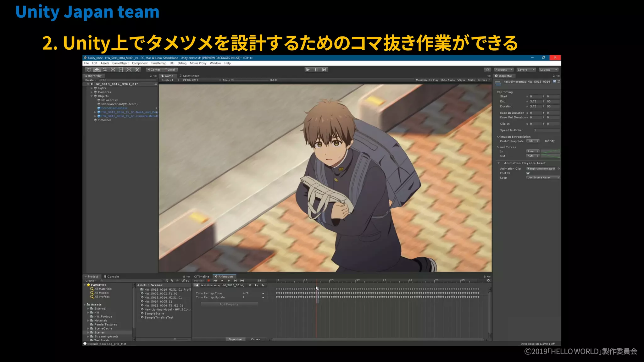Toggle Stats overlay in Game view
644x362 pixels.
pos(471,80)
